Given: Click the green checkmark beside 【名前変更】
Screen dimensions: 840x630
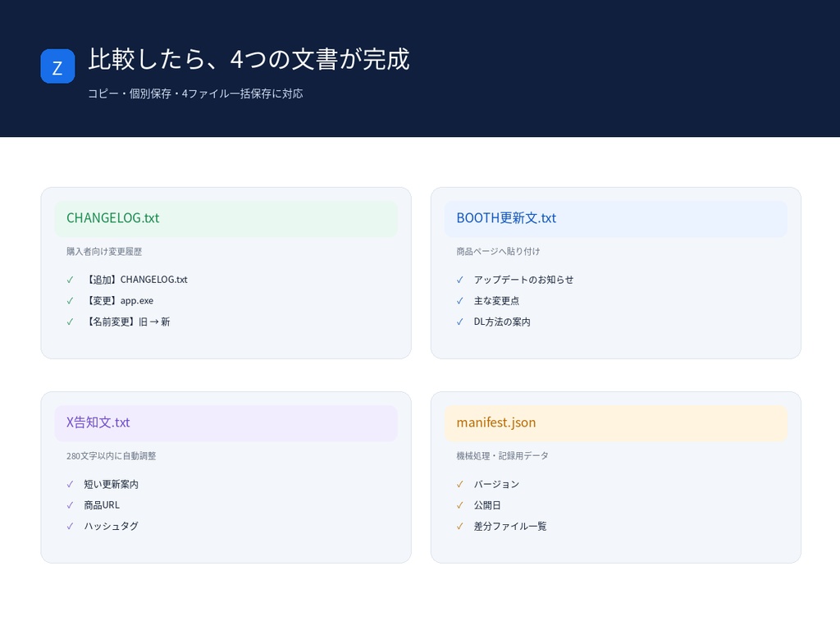Looking at the screenshot, I should pyautogui.click(x=71, y=322).
